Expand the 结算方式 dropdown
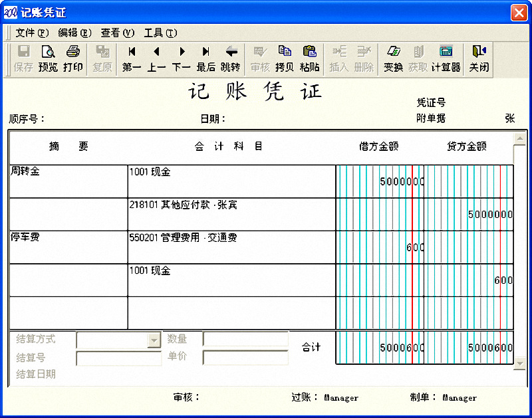Viewport: 532px width, 418px height. pyautogui.click(x=154, y=340)
